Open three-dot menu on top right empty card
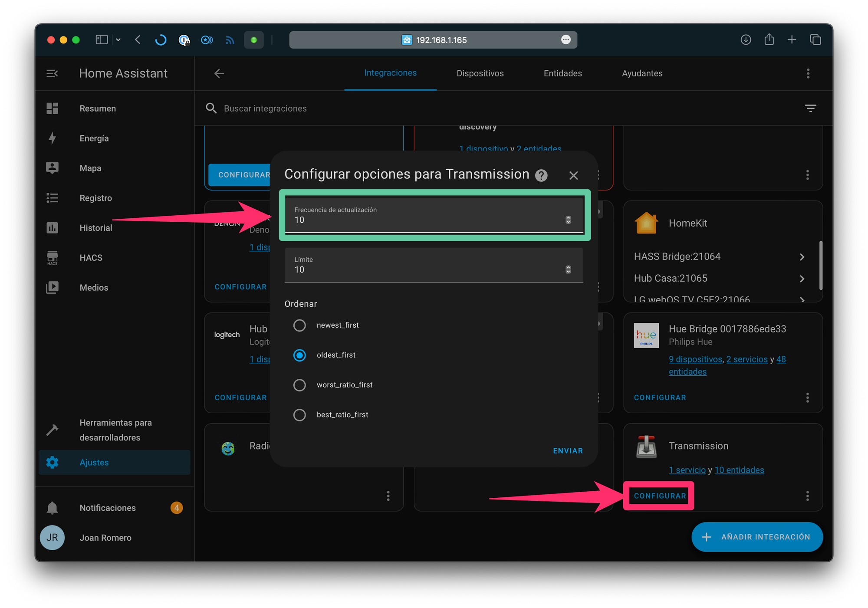 (808, 175)
